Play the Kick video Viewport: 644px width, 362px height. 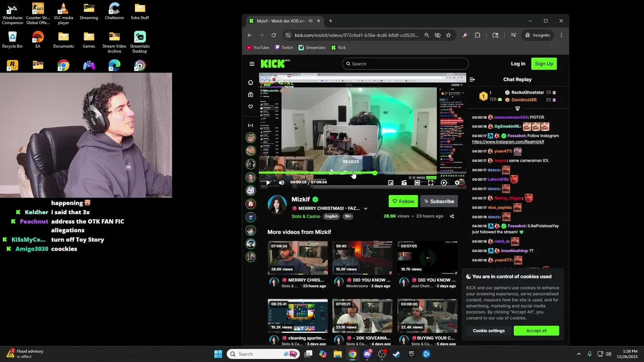point(268,183)
